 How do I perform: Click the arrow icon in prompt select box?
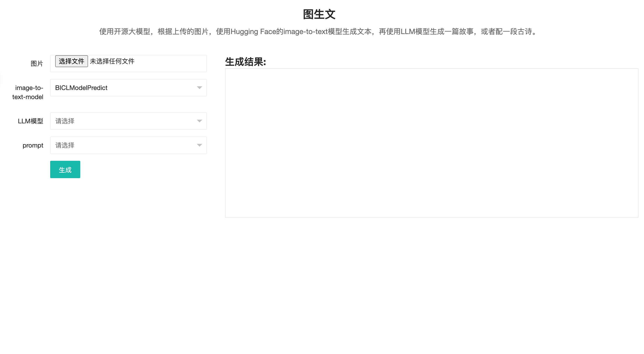point(199,145)
